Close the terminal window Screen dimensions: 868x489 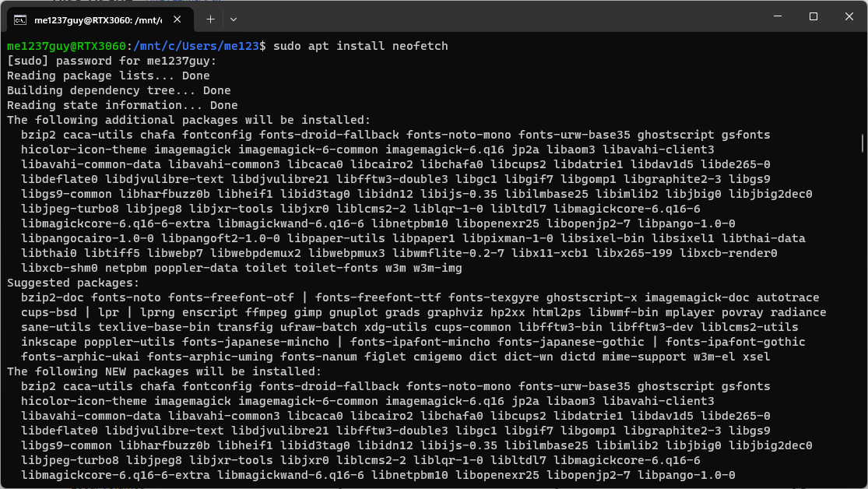click(849, 16)
